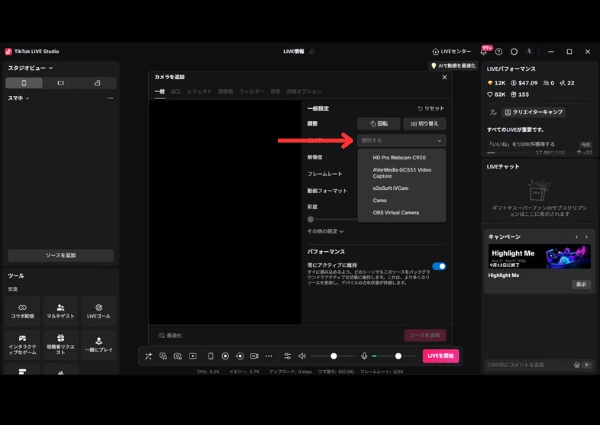
Task: Click 切り替え flip button
Action: tap(424, 124)
